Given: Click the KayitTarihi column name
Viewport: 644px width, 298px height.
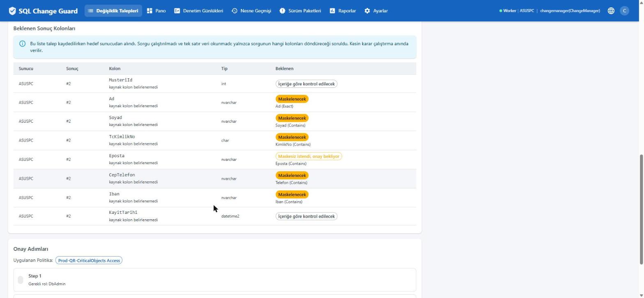Looking at the screenshot, I should (x=123, y=213).
